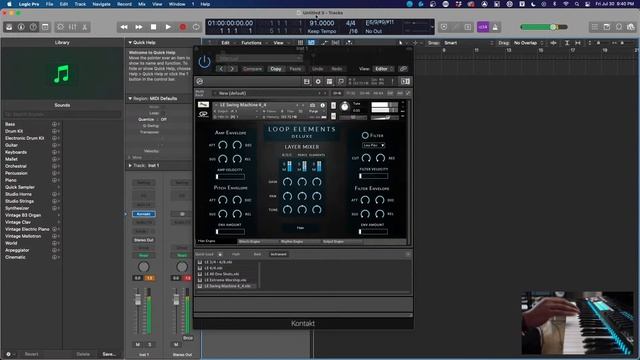Open the Navigate menu in menu bar
Screen dimensions: 640x360
click(x=101, y=4)
